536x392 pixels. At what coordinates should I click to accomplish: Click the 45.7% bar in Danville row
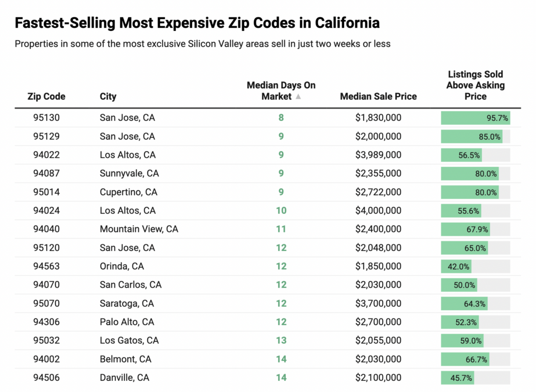(x=457, y=378)
